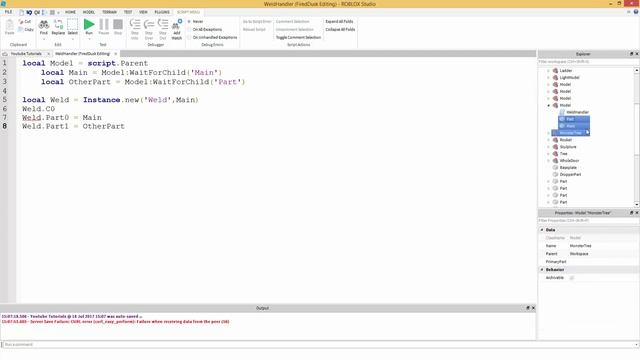Collapse the expanded Model node in Explorer
The width and height of the screenshot is (640, 360).
click(549, 105)
